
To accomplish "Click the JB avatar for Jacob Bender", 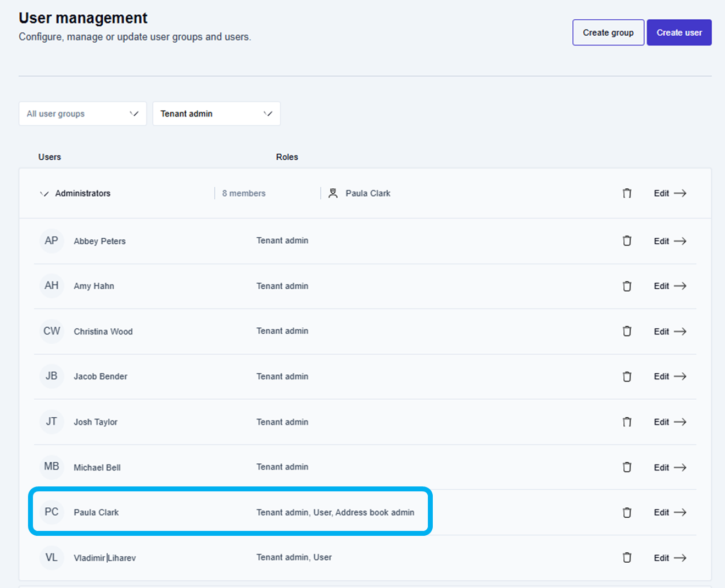I will pos(52,376).
